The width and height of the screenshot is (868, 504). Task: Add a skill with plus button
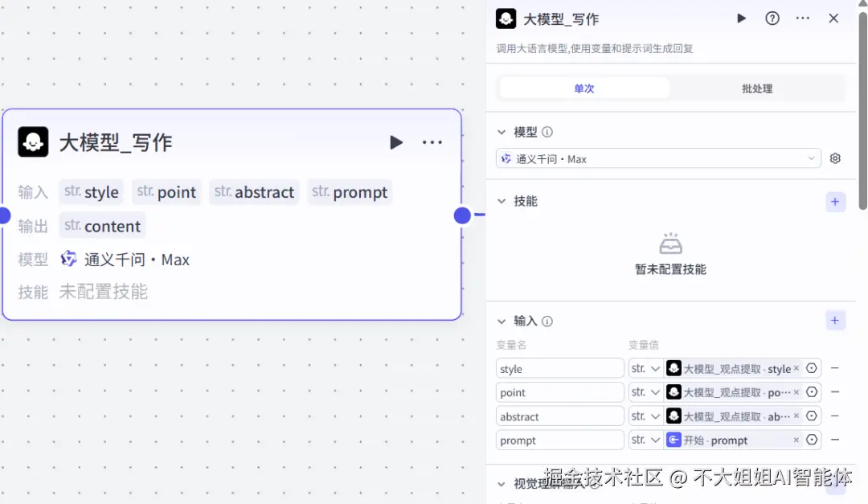tap(835, 202)
